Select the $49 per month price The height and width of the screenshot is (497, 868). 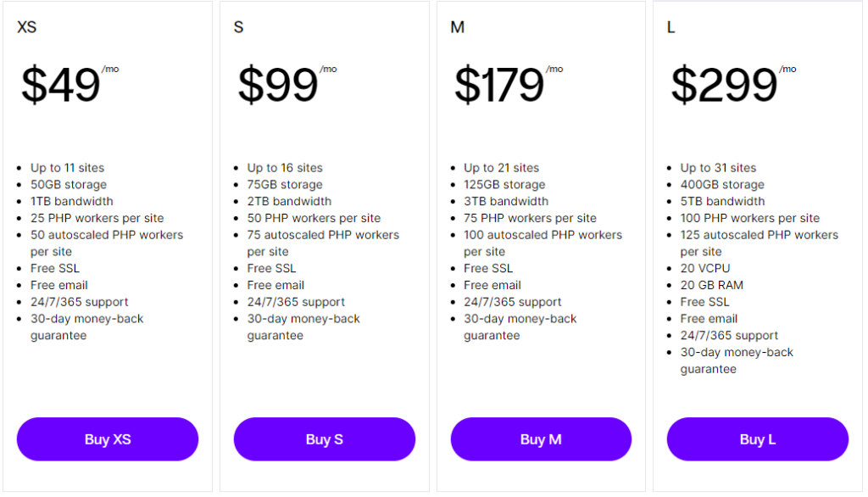70,83
